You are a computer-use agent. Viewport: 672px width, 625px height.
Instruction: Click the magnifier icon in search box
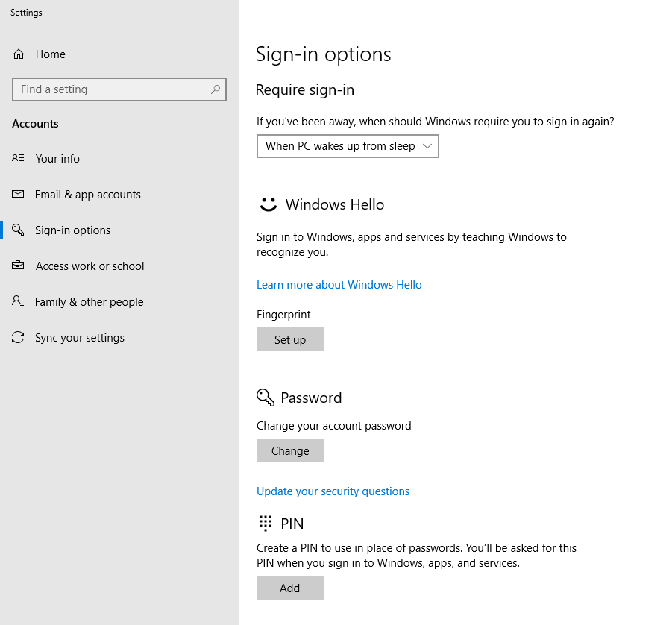pos(216,89)
